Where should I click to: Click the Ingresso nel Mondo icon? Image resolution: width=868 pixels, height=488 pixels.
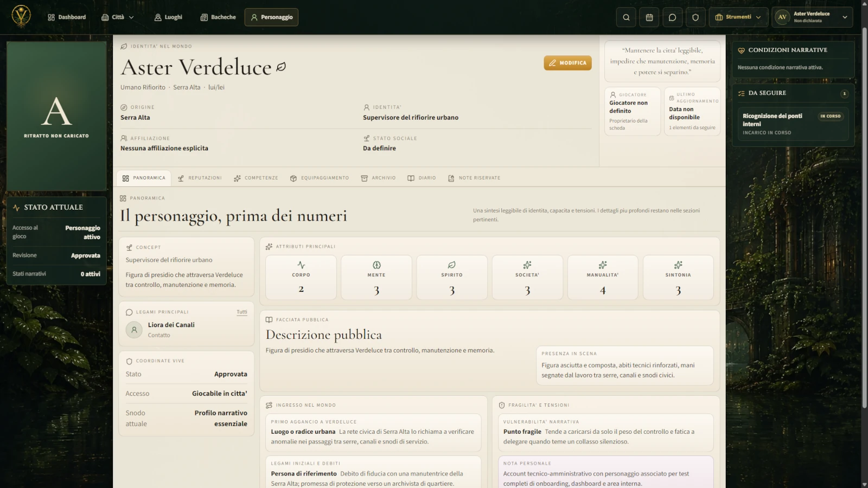[269, 405]
